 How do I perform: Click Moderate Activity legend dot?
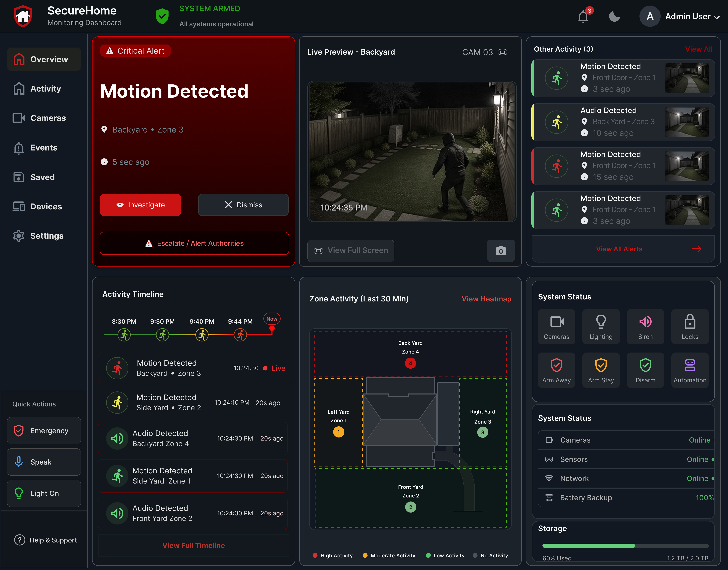[x=365, y=556]
